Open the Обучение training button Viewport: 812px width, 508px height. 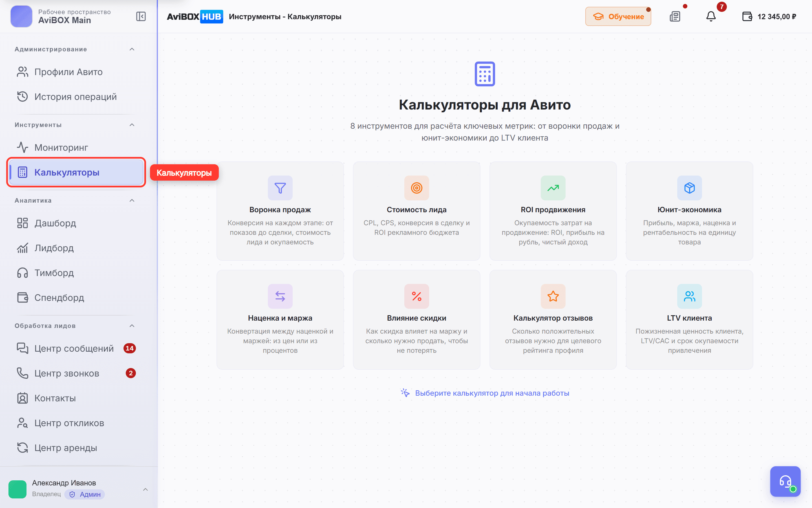click(x=618, y=16)
